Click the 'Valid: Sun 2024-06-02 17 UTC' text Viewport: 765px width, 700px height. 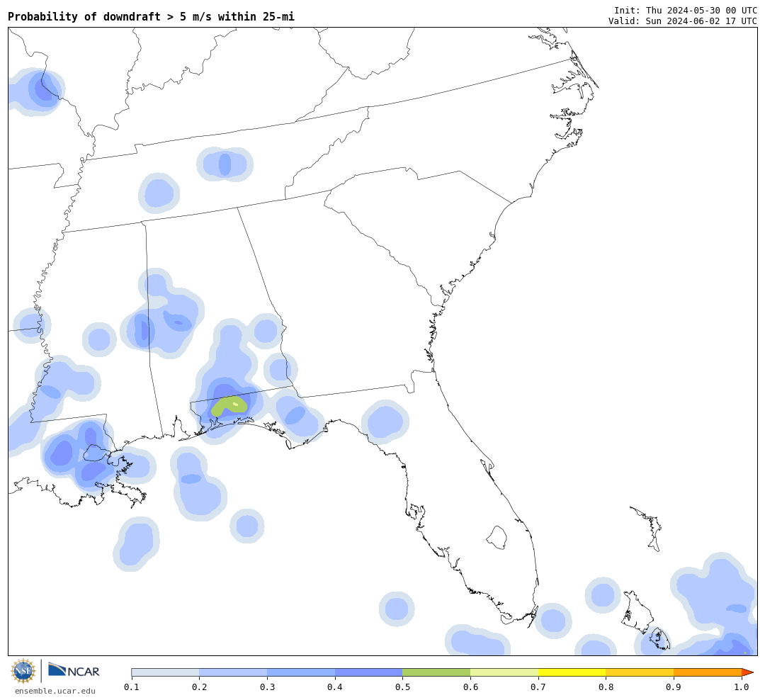tap(683, 21)
